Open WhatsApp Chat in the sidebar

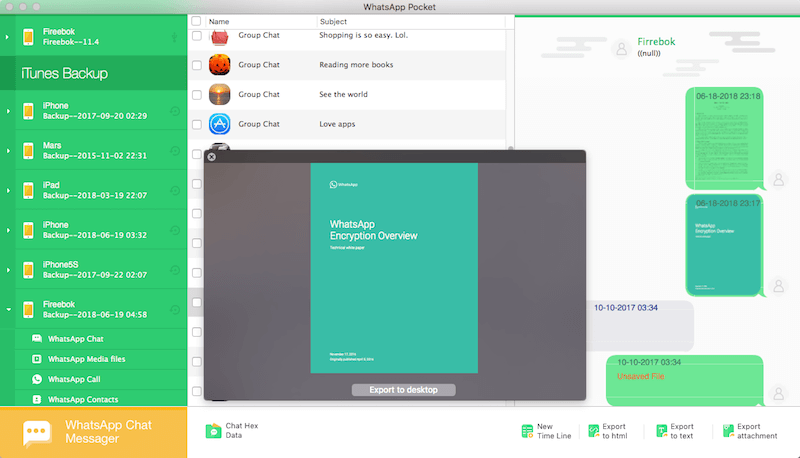click(x=101, y=339)
